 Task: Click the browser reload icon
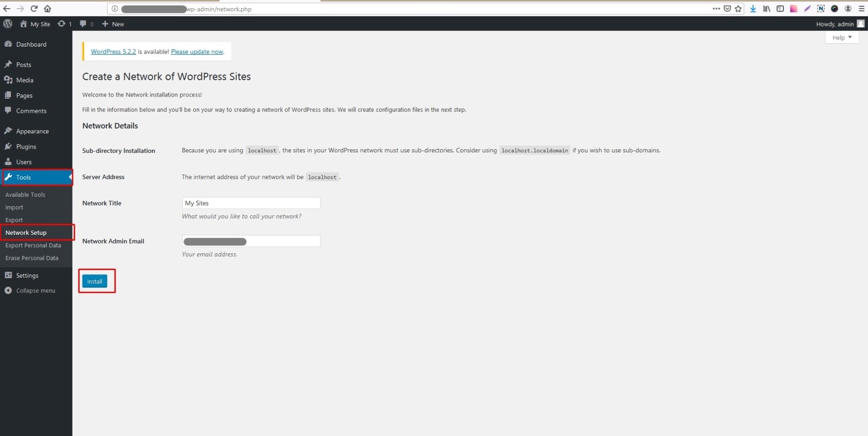tap(34, 9)
